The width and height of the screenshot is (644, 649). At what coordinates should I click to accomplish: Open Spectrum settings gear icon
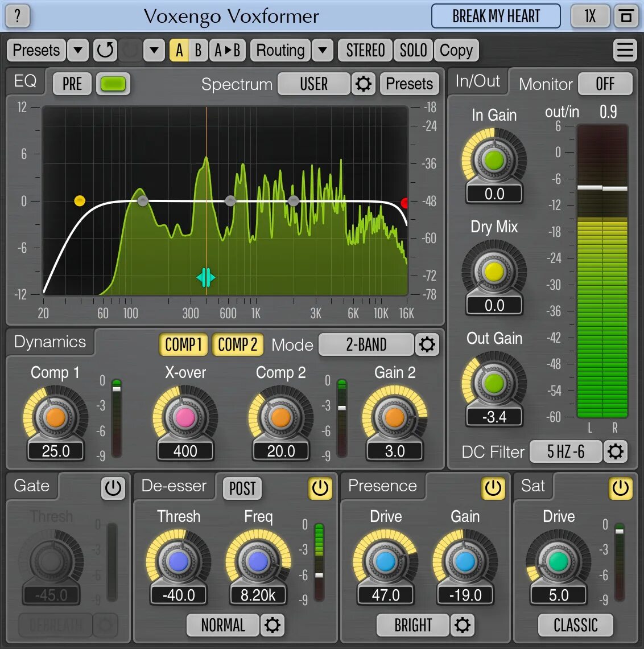[x=363, y=84]
